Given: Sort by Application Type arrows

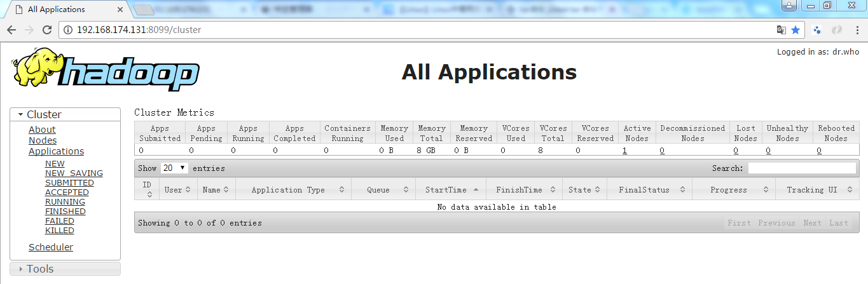Looking at the screenshot, I should (341, 190).
